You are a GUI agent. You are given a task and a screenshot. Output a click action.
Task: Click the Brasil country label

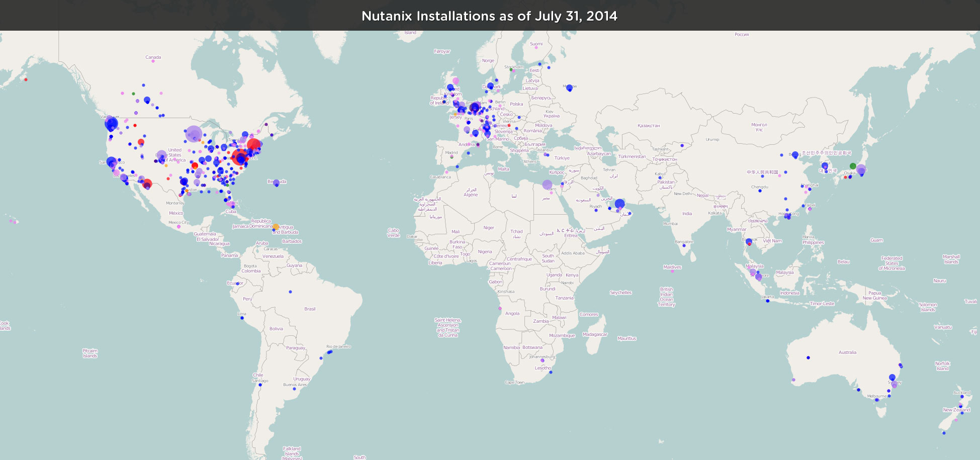310,309
